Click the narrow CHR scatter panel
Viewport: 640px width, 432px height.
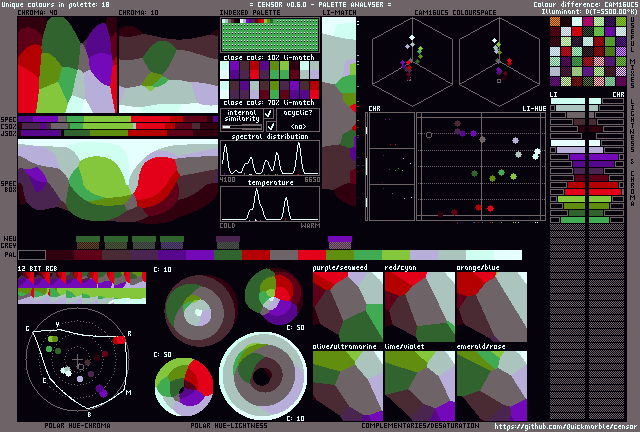point(391,167)
